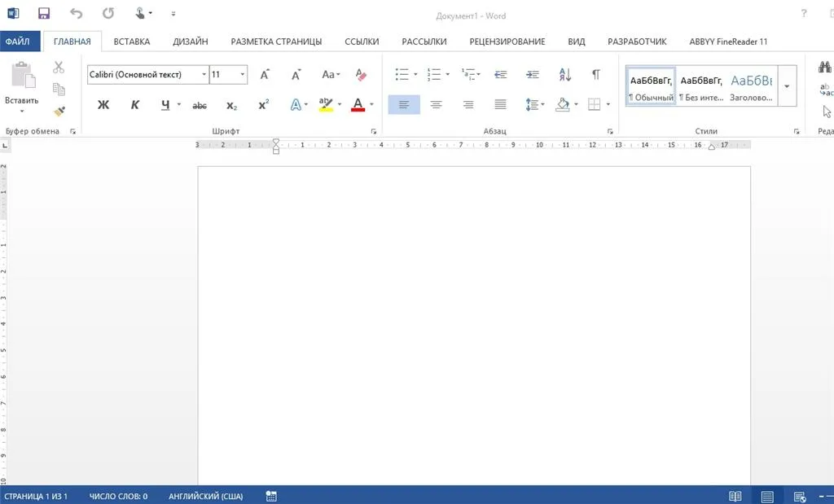Toggle underline Ч formatting
Viewport: 834px width, 504px height.
pyautogui.click(x=165, y=105)
